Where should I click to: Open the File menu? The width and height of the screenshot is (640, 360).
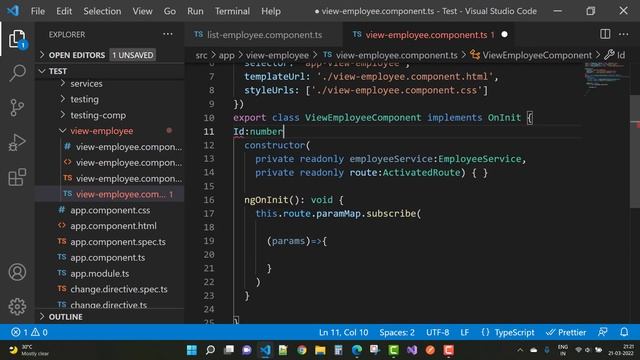38,11
